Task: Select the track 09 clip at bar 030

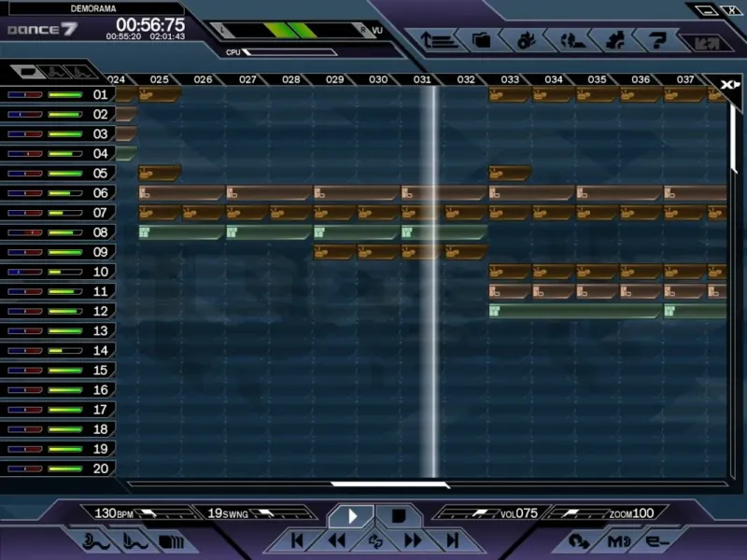Action: tap(378, 252)
